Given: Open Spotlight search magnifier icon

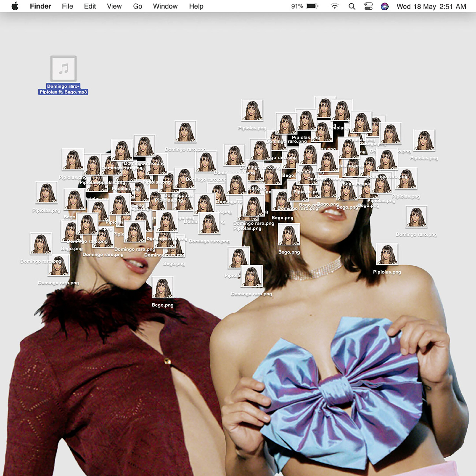Looking at the screenshot, I should point(352,6).
